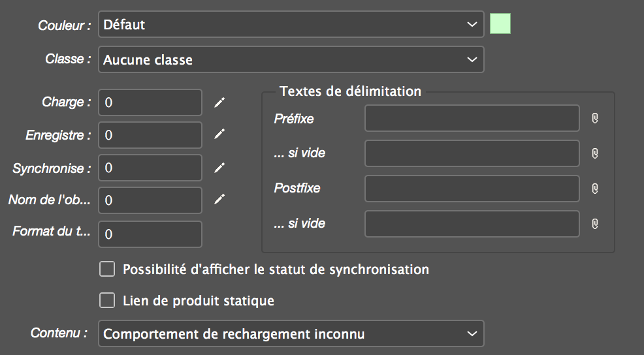Open the Couleur dropdown showing Défaut
The image size is (644, 355).
291,24
